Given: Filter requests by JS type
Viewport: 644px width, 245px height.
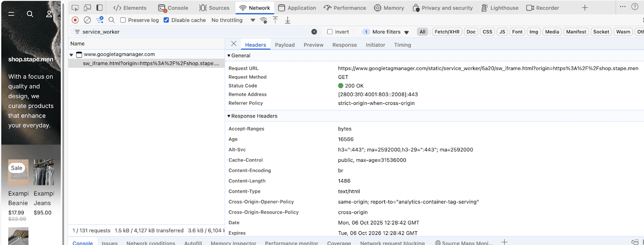Looking at the screenshot, I should tap(502, 32).
